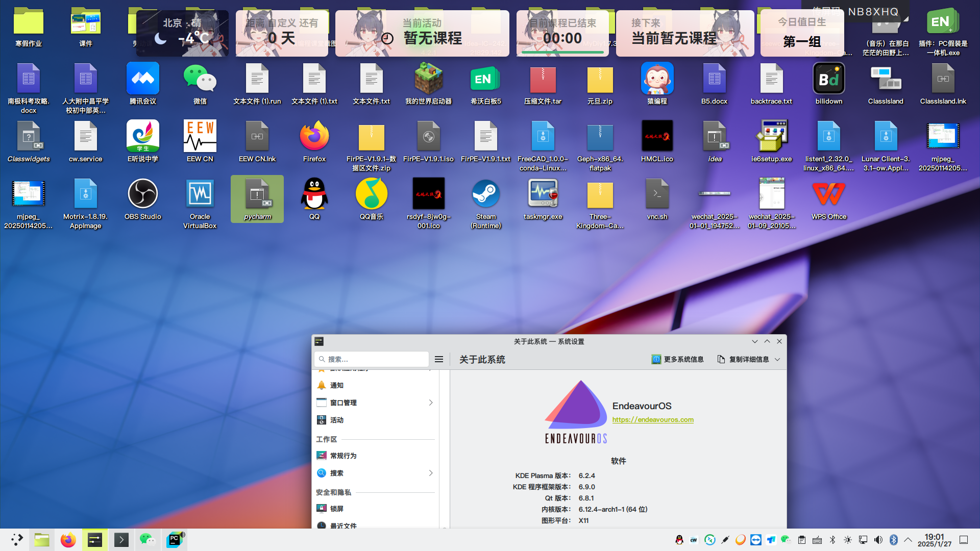Click the 当前课程已结束 progress bar widget
This screenshot has height=551, width=980.
point(562,33)
